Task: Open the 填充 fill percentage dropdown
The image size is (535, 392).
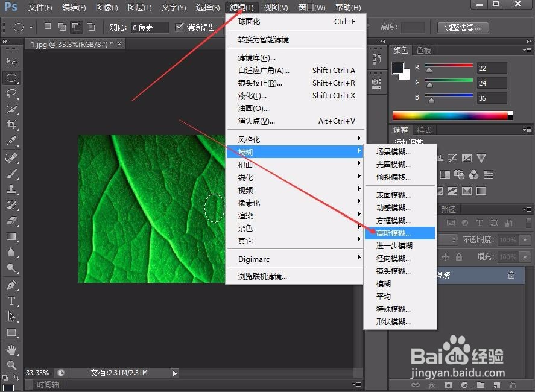Action: (x=524, y=256)
